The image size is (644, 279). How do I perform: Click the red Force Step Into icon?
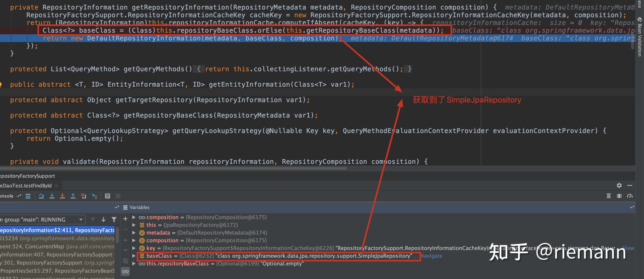(x=62, y=196)
